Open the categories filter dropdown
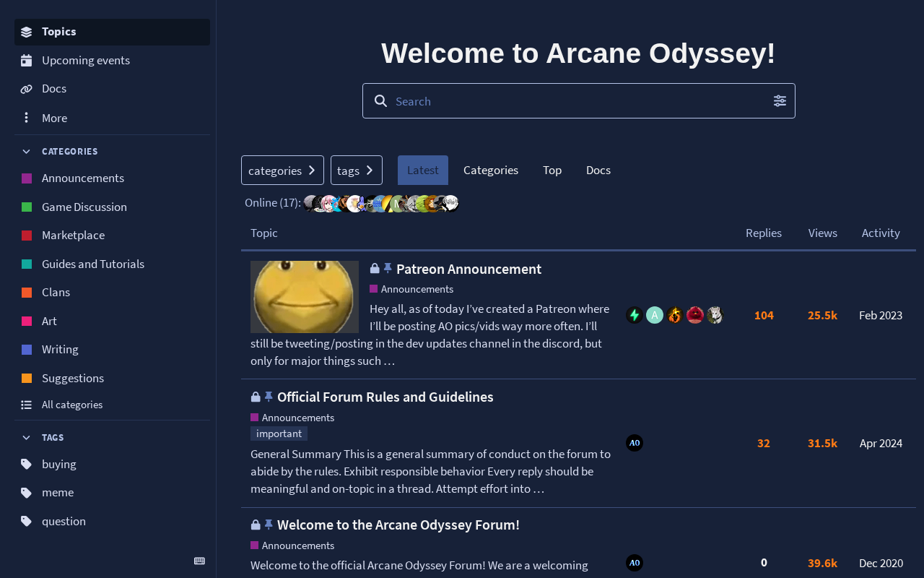The height and width of the screenshot is (578, 924). coord(282,171)
